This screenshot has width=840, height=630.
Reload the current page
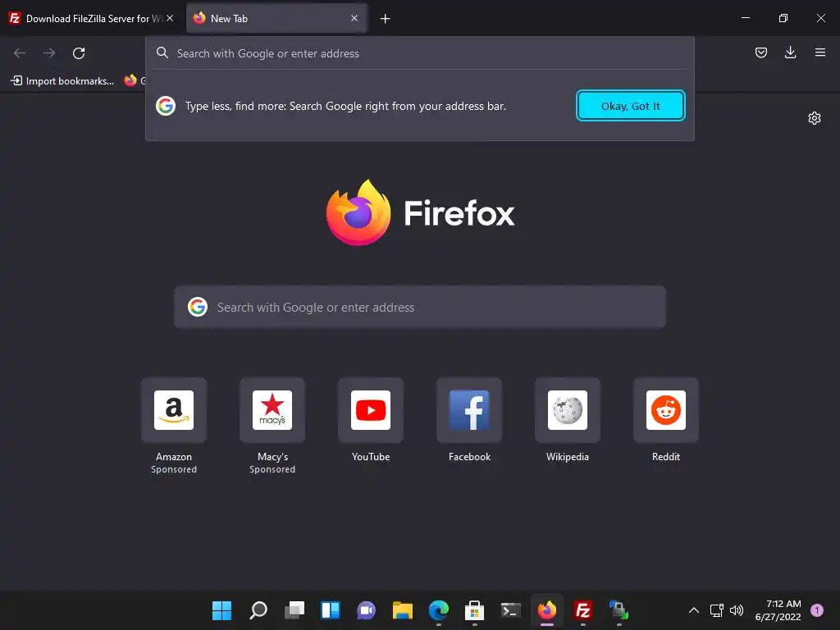79,53
